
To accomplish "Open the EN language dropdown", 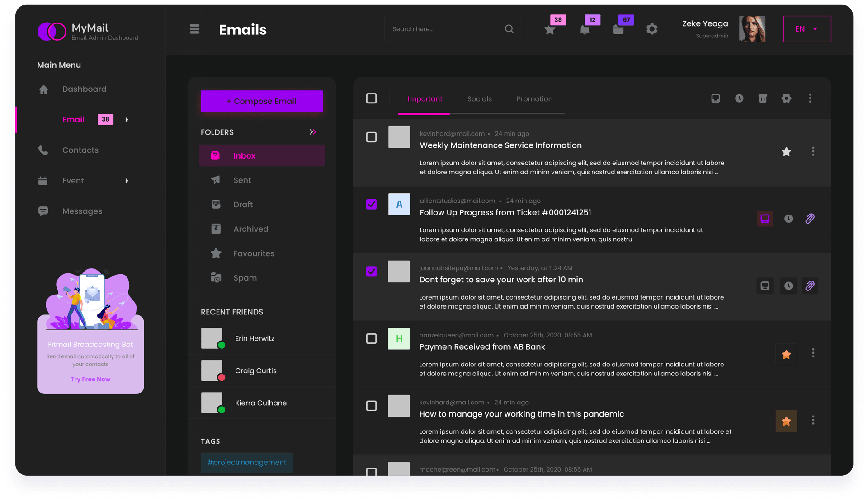I will pos(807,28).
